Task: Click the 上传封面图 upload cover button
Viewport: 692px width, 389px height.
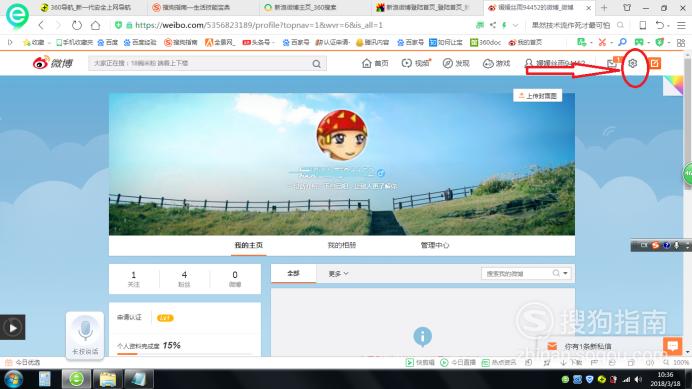Action: [x=538, y=95]
